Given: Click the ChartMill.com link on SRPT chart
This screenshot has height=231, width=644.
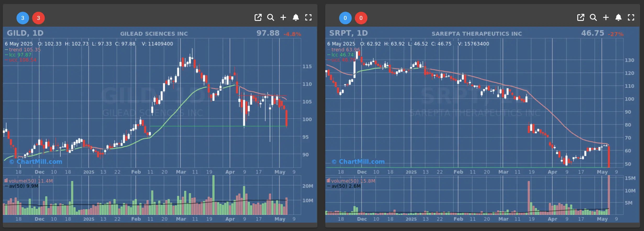Looking at the screenshot, I should (x=359, y=162).
